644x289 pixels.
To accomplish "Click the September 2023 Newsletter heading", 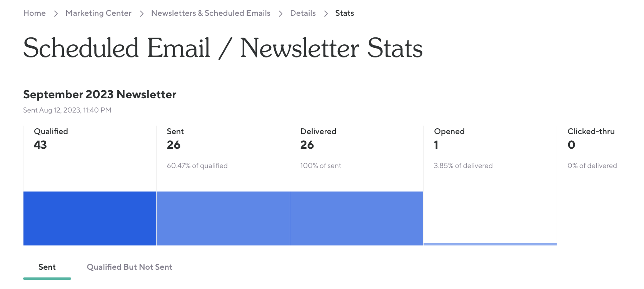I will point(100,94).
